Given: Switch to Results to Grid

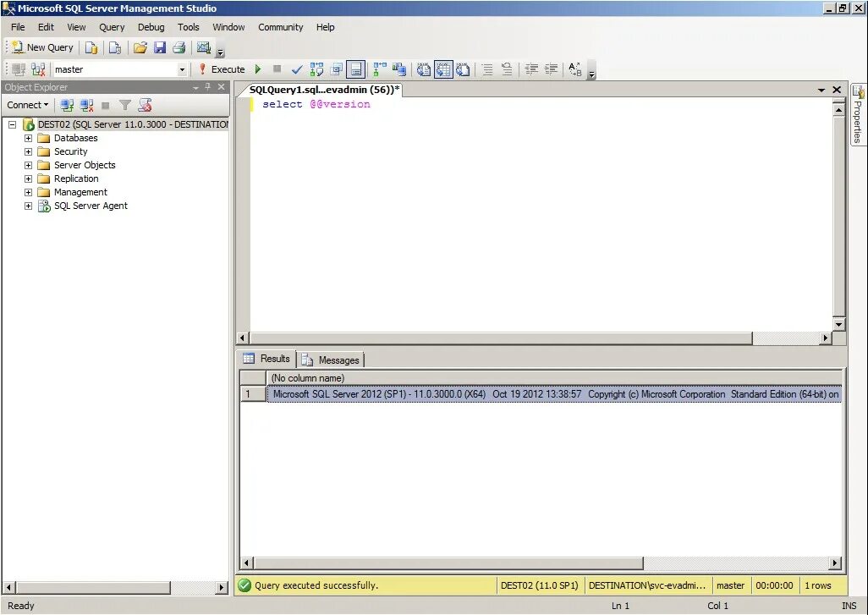Looking at the screenshot, I should 442,69.
